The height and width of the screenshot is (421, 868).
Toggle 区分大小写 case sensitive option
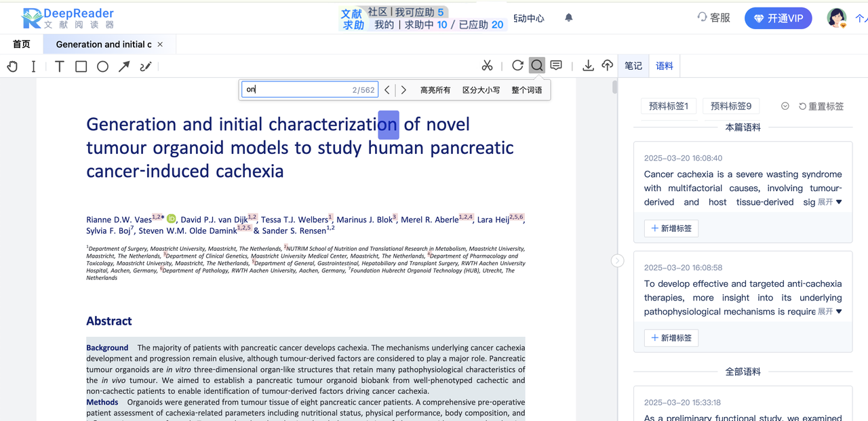coord(481,90)
